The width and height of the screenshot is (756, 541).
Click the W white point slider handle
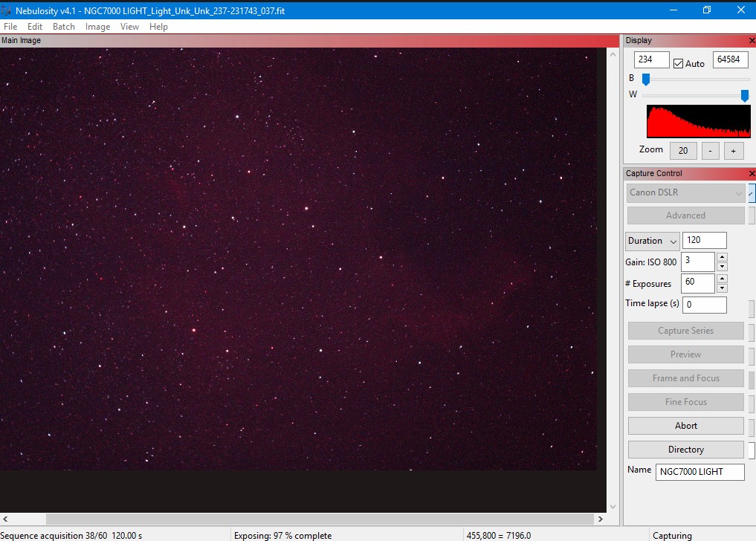point(745,95)
